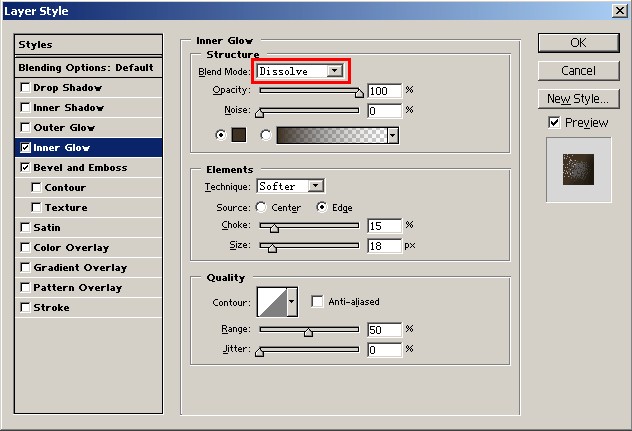Toggle the Anti-aliased checkbox
Image resolution: width=632 pixels, height=431 pixels.
click(317, 301)
